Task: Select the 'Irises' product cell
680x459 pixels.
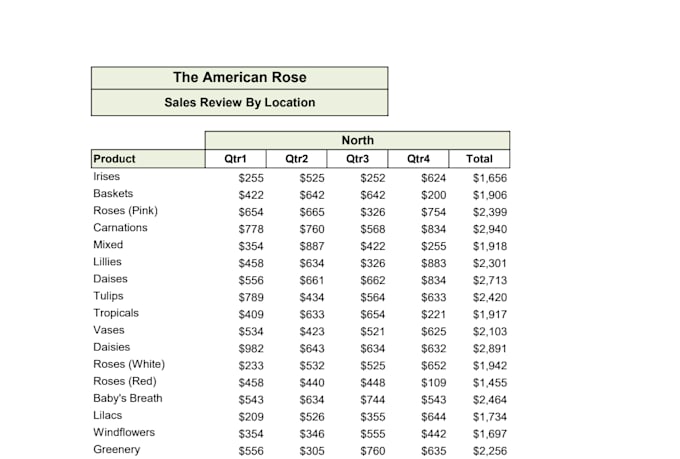Action: [107, 177]
